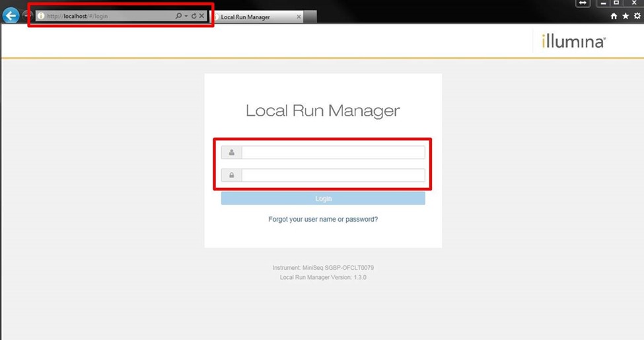The image size is (644, 340).
Task: Open the Favorites star icon
Action: [x=626, y=16]
